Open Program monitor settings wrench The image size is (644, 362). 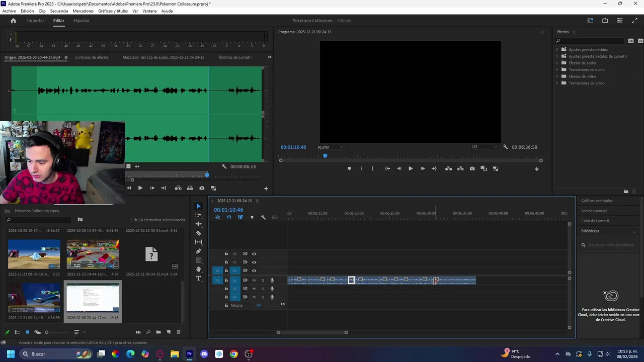point(506,147)
